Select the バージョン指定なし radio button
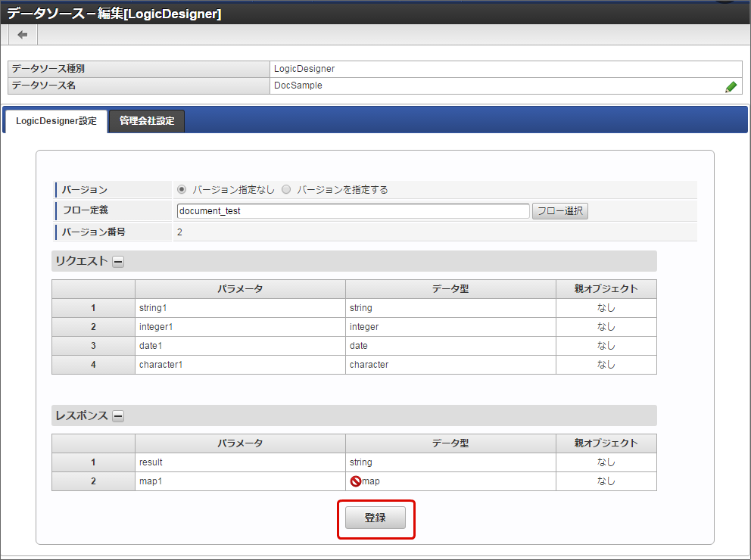 182,190
